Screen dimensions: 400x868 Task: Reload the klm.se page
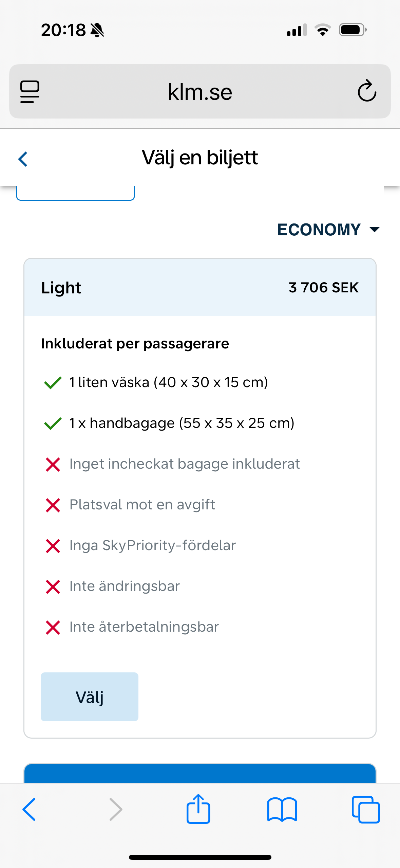point(367,91)
